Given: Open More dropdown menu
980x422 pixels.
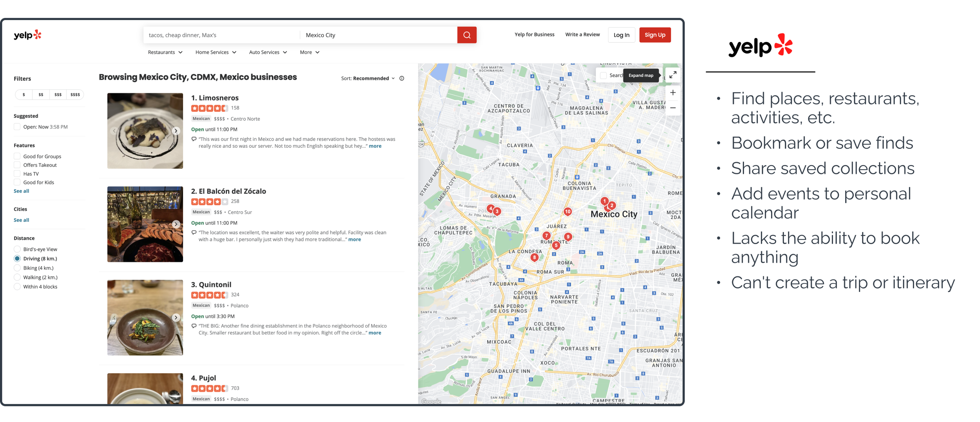Looking at the screenshot, I should pos(309,52).
